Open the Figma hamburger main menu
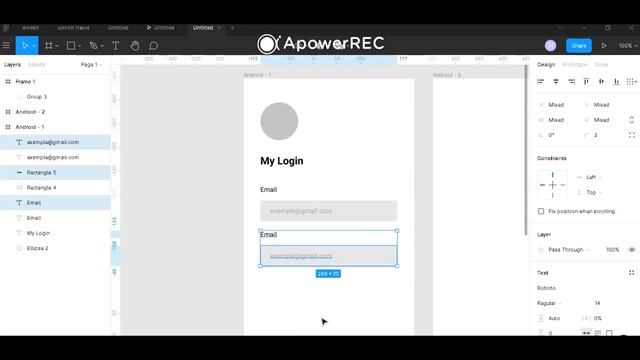Screen dimensions: 640x360 (x=6, y=45)
